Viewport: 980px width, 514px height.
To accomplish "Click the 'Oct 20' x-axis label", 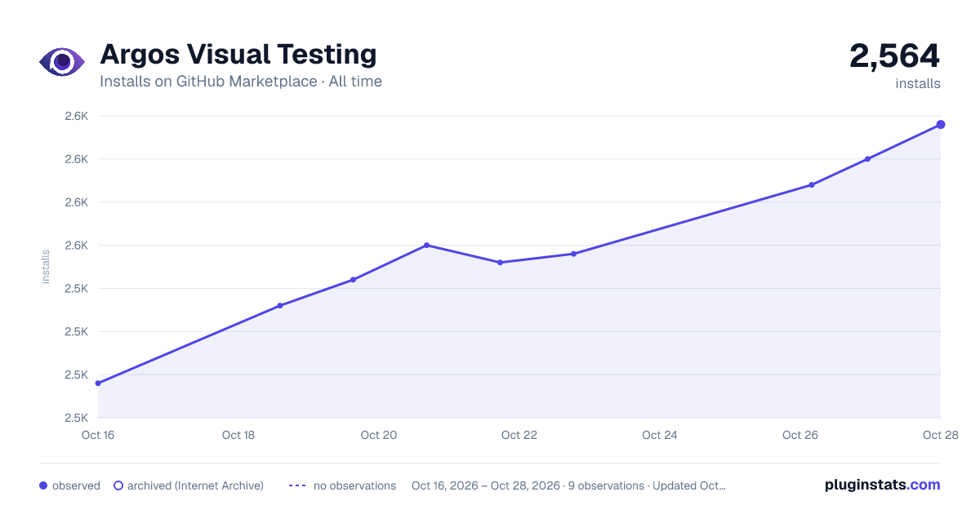I will [x=379, y=435].
